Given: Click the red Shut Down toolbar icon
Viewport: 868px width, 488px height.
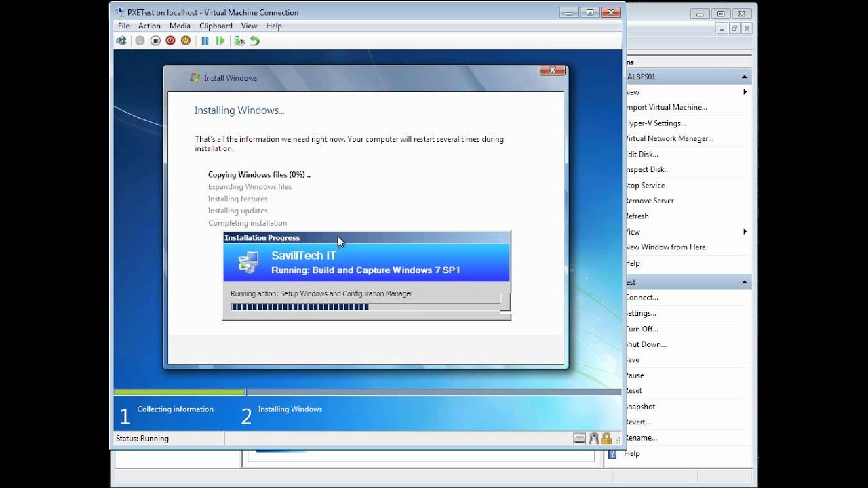Looking at the screenshot, I should pyautogui.click(x=170, y=41).
